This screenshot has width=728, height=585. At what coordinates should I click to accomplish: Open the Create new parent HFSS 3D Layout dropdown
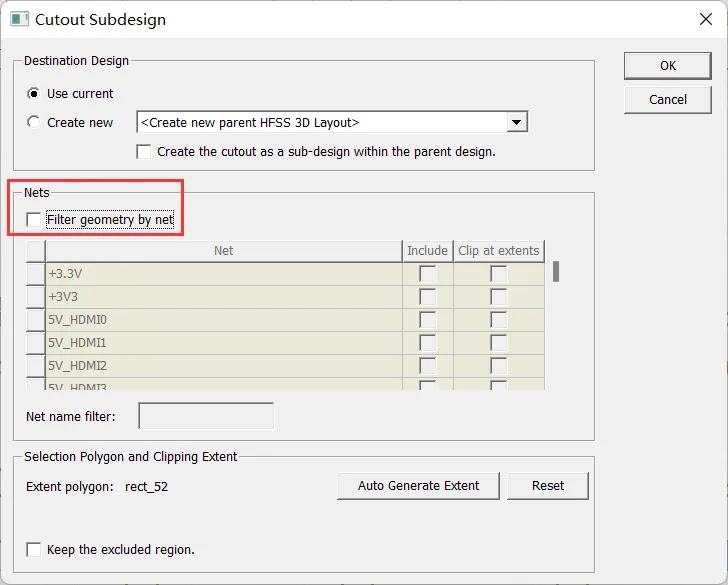(x=517, y=123)
